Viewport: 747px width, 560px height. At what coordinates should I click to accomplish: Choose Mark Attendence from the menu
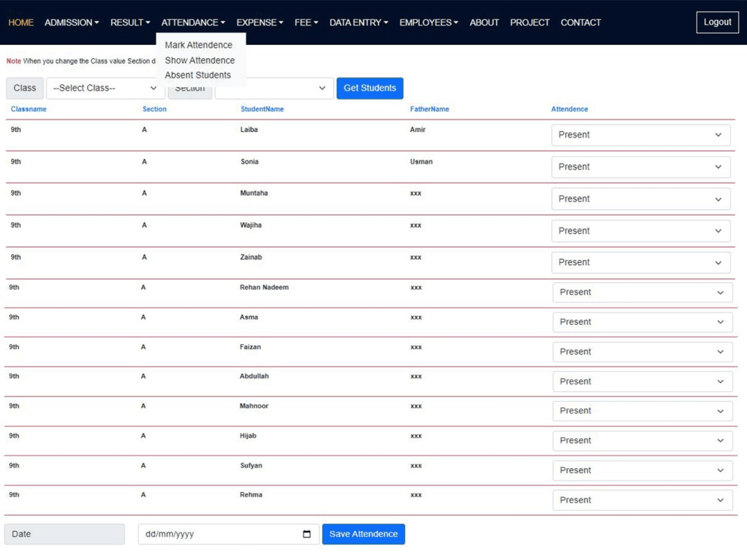tap(199, 45)
